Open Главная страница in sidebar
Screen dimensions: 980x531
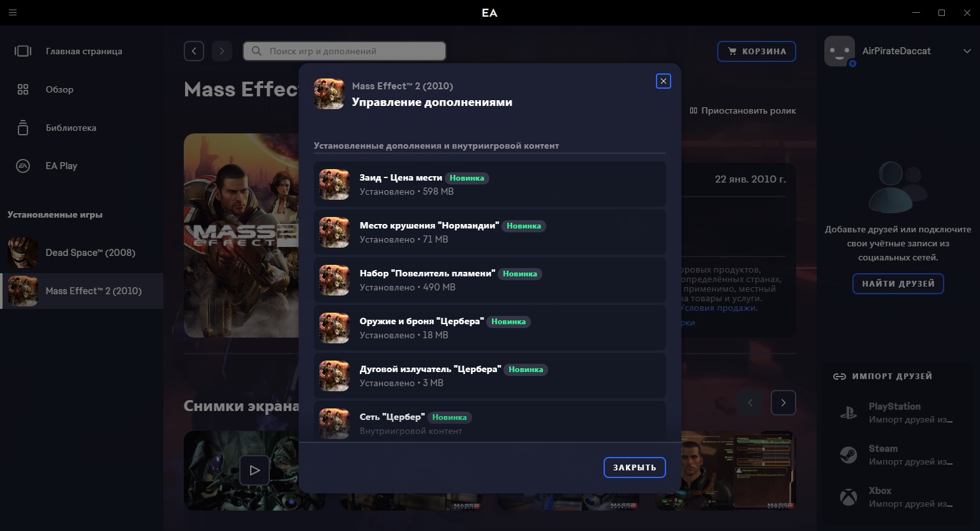[83, 51]
